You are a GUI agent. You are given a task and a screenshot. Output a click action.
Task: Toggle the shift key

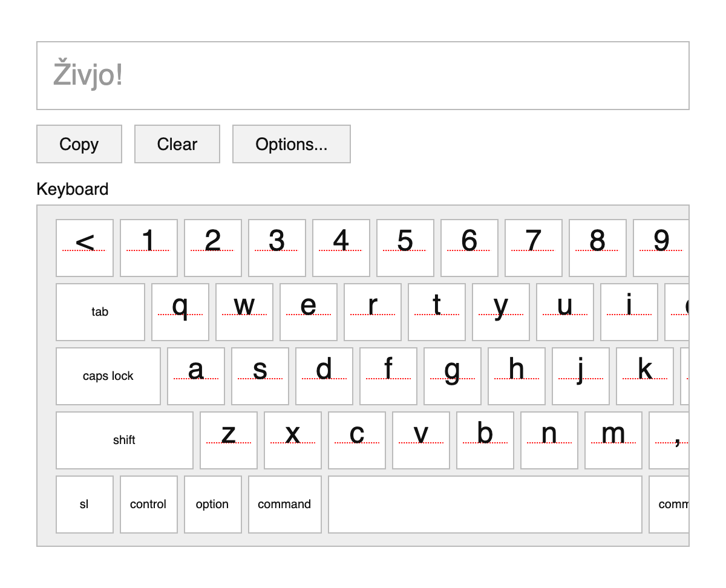coord(124,440)
